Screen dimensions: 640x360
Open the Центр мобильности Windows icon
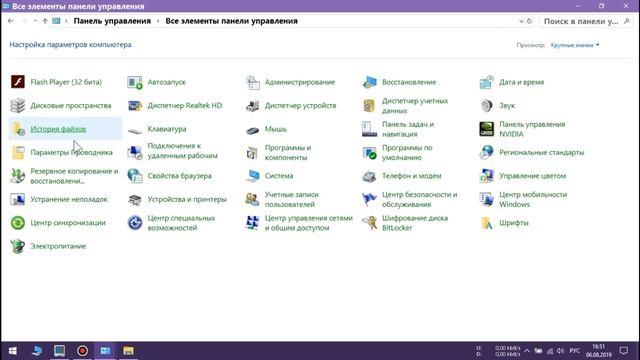coord(487,199)
